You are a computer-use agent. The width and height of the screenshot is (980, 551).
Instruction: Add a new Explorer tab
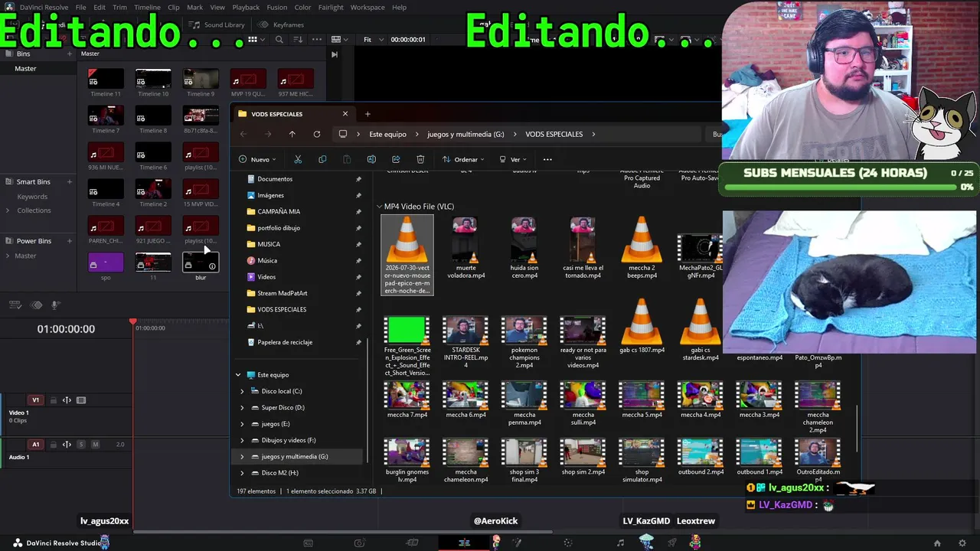tap(367, 114)
